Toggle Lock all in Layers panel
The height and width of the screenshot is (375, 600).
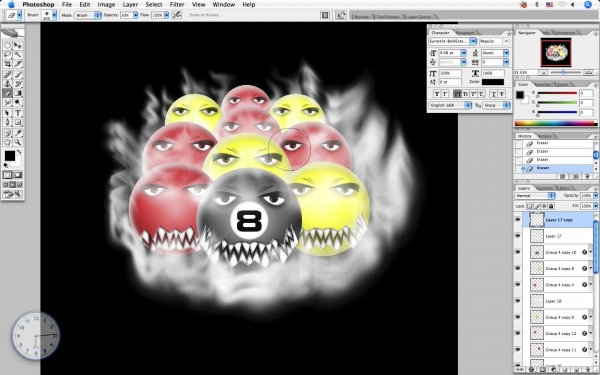point(551,206)
